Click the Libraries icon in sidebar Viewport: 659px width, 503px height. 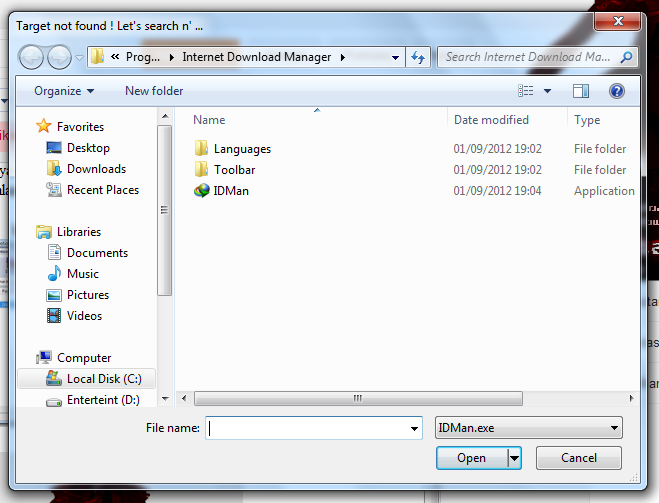[x=44, y=232]
